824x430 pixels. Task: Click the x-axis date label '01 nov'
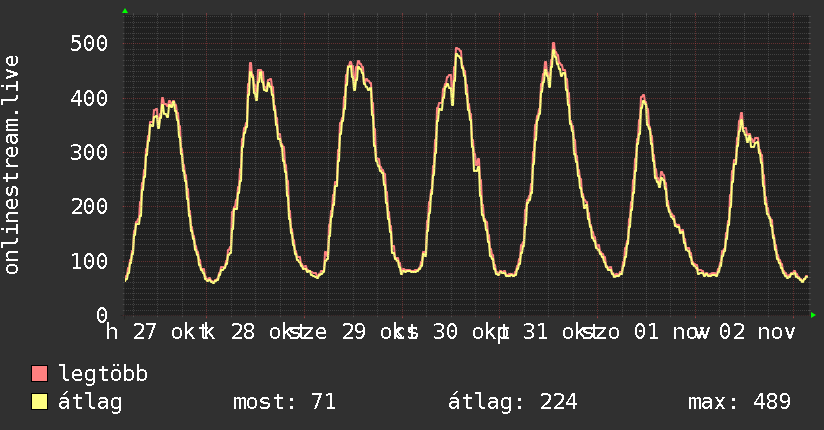pyautogui.click(x=672, y=332)
